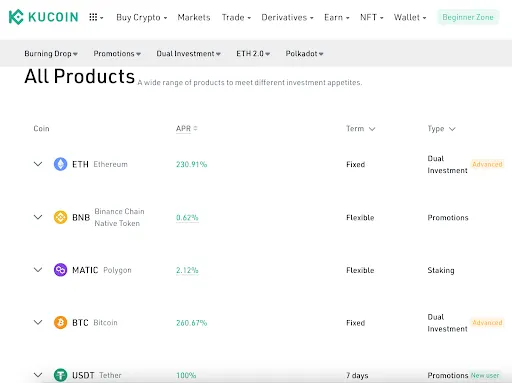The width and height of the screenshot is (512, 383).
Task: Open the Burning Drop submenu
Action: tap(51, 54)
